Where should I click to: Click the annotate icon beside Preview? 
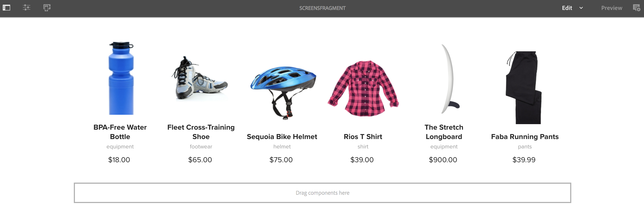tap(637, 8)
